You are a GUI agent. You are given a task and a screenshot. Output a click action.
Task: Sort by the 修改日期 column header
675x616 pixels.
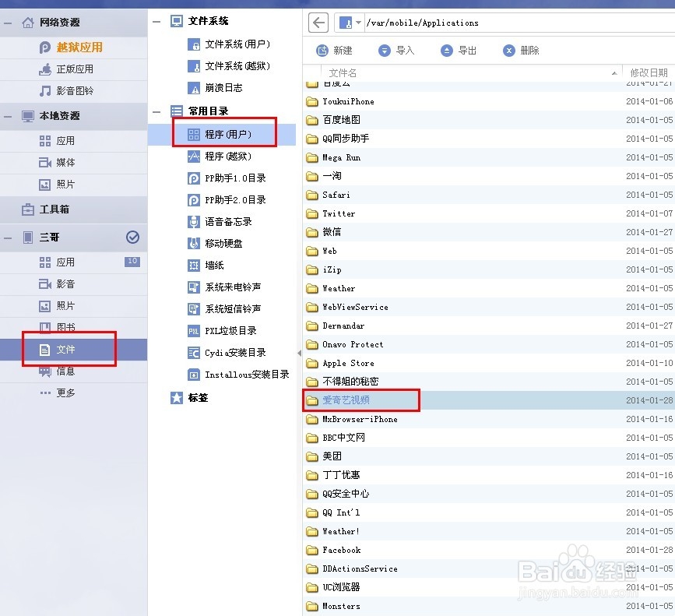(x=649, y=72)
